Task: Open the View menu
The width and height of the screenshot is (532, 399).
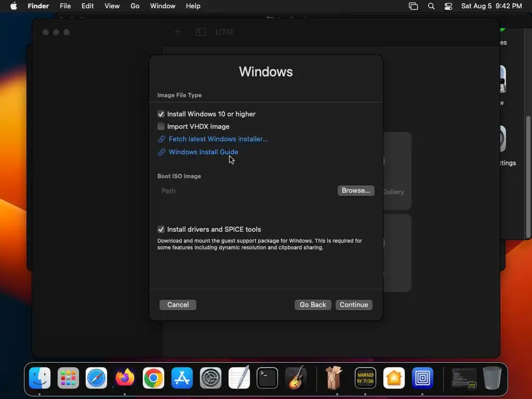Action: point(112,6)
